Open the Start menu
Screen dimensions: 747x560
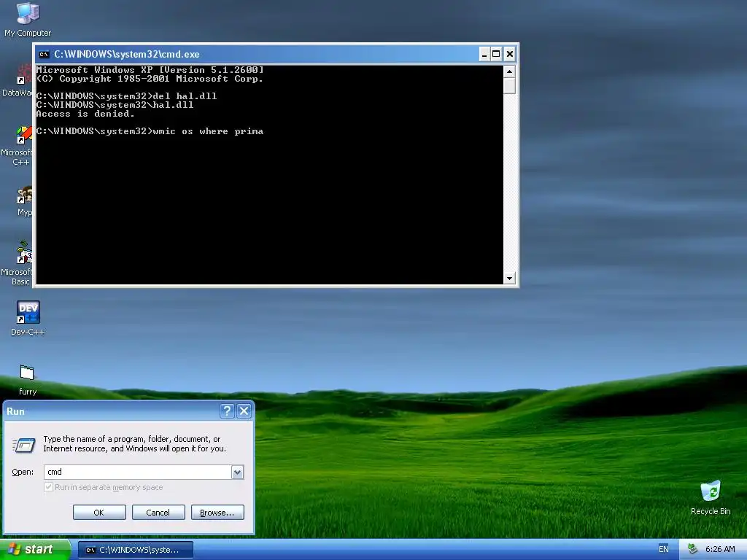(35, 549)
